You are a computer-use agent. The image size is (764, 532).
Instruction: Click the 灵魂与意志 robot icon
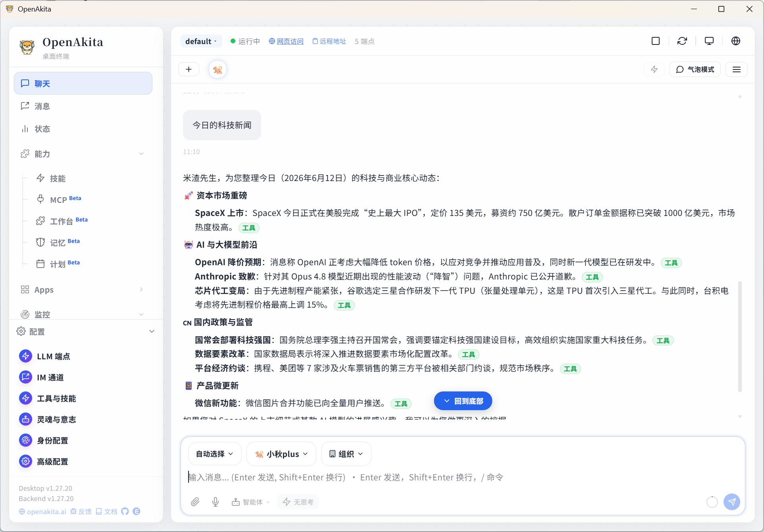[25, 419]
